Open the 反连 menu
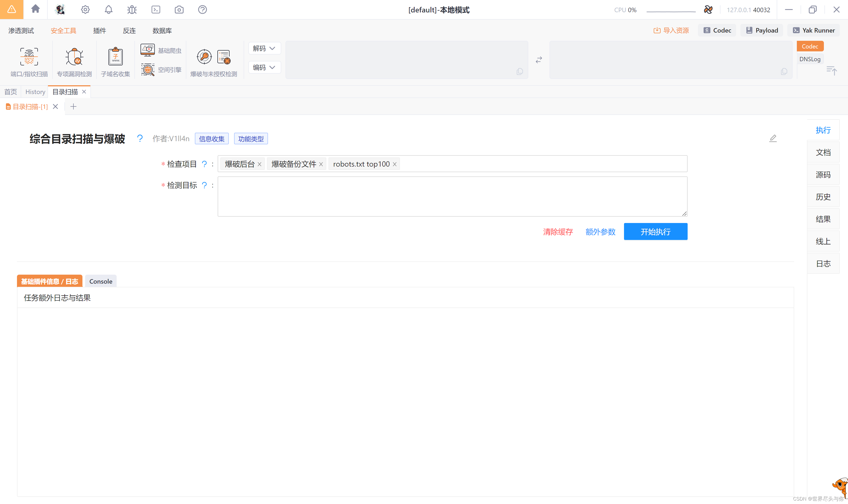 129,30
